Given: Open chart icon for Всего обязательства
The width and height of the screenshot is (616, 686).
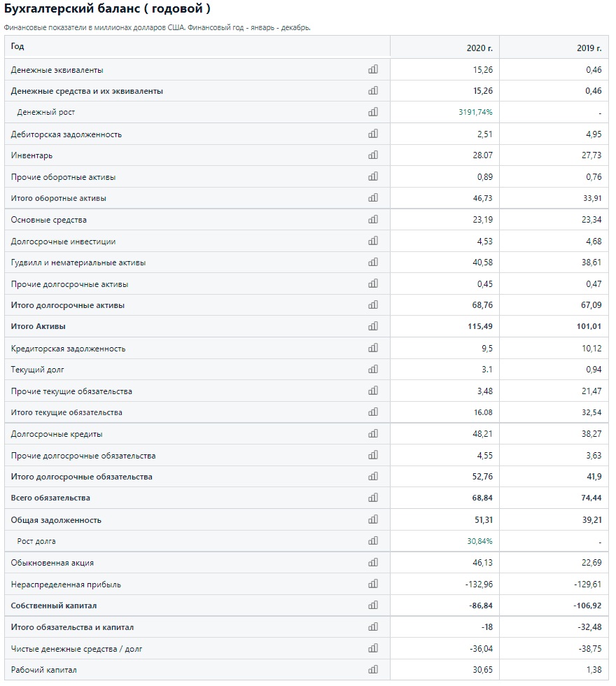Looking at the screenshot, I should [x=372, y=498].
